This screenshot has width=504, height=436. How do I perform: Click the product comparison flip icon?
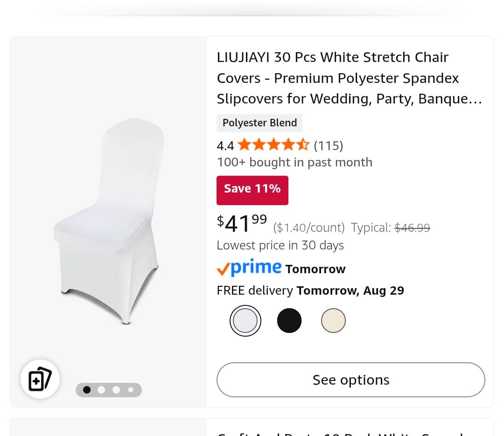tap(40, 379)
